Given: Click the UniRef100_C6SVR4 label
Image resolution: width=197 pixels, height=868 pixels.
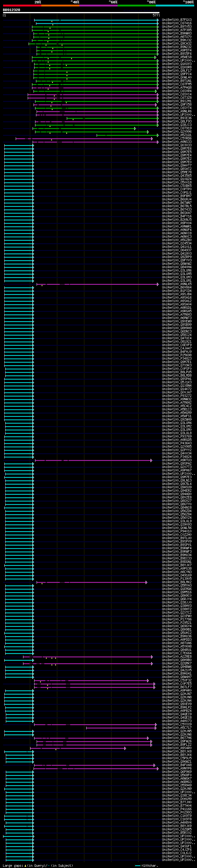Looking at the screenshot, I should (x=177, y=91).
